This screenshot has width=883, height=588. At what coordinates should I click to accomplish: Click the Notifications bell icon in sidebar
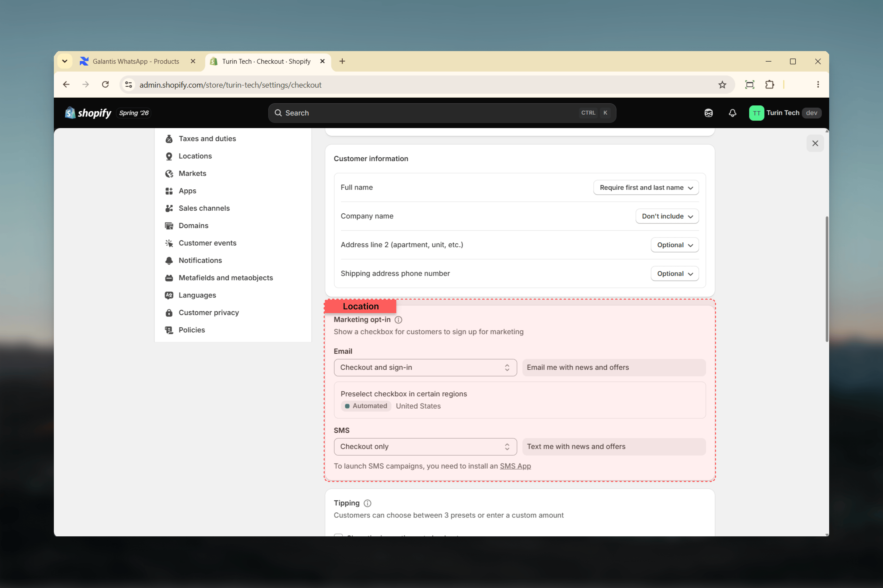(x=169, y=260)
